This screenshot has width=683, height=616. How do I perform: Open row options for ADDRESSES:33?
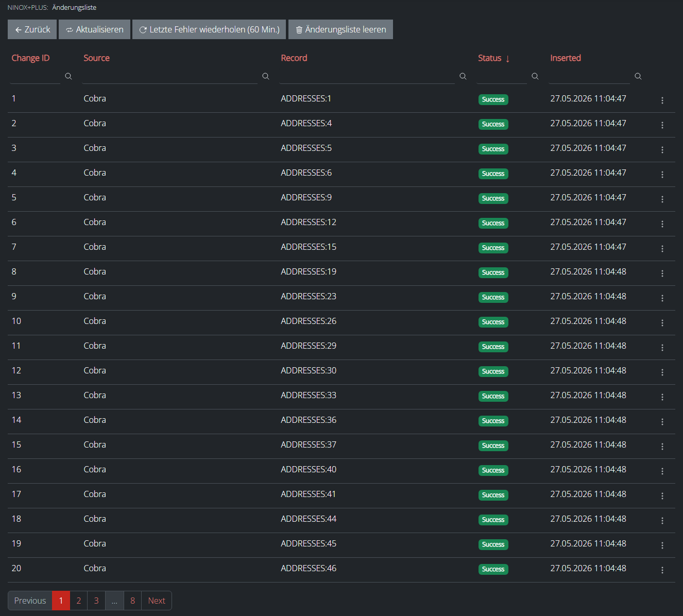coord(662,397)
